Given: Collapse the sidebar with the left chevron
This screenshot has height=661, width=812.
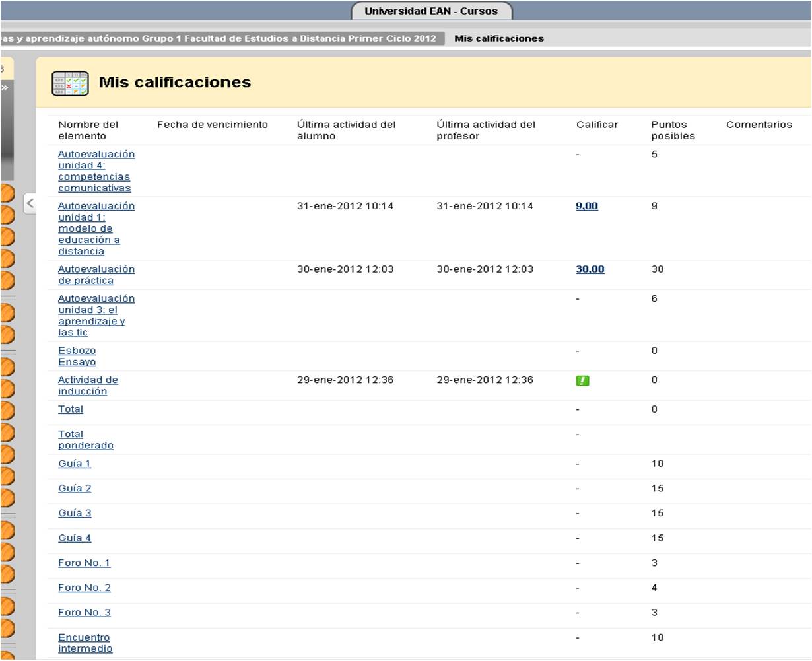Looking at the screenshot, I should click(30, 203).
